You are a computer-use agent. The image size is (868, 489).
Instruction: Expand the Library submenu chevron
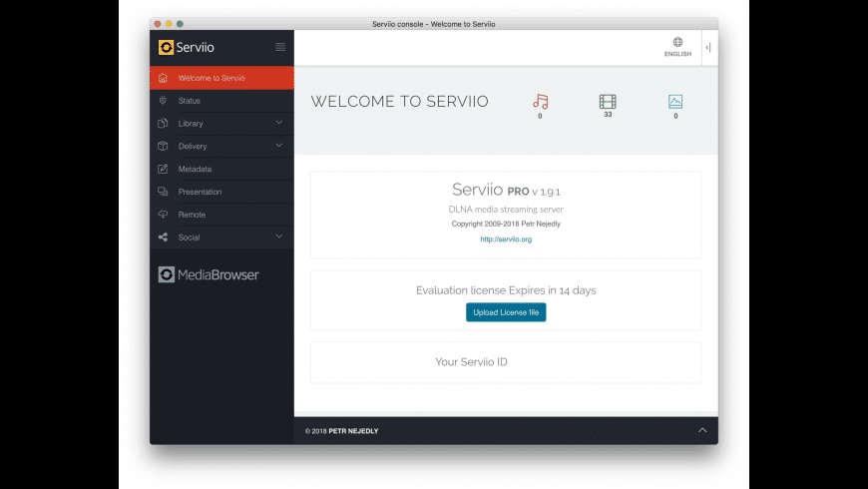[279, 123]
